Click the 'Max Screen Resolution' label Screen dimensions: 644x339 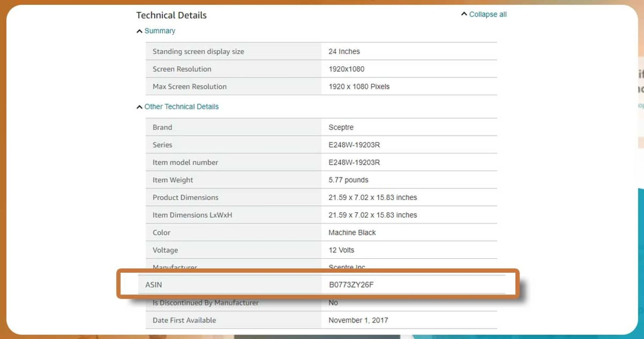pos(190,86)
